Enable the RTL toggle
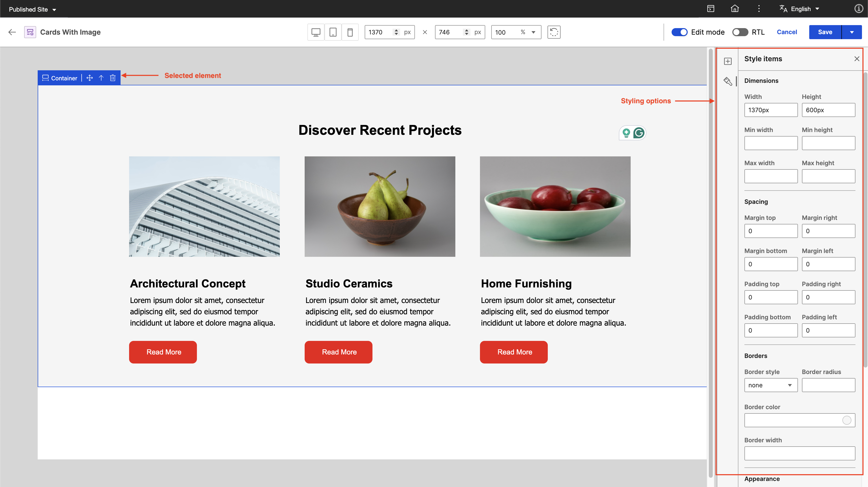 click(740, 32)
